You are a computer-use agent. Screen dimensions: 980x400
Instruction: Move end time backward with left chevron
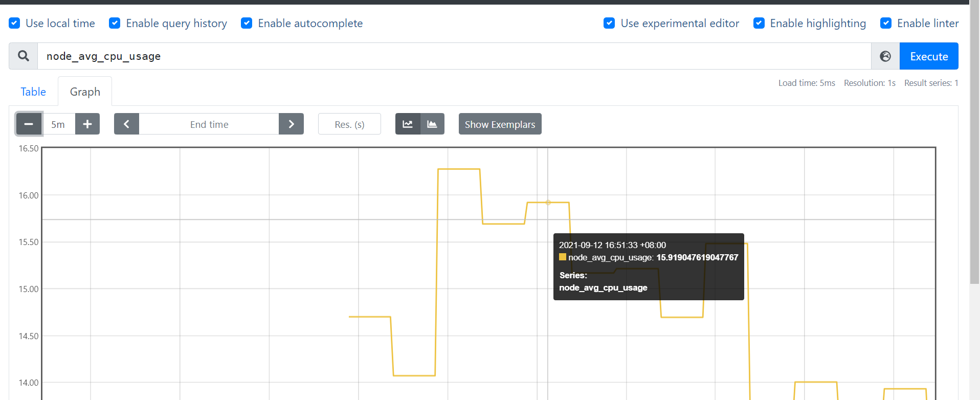click(126, 124)
